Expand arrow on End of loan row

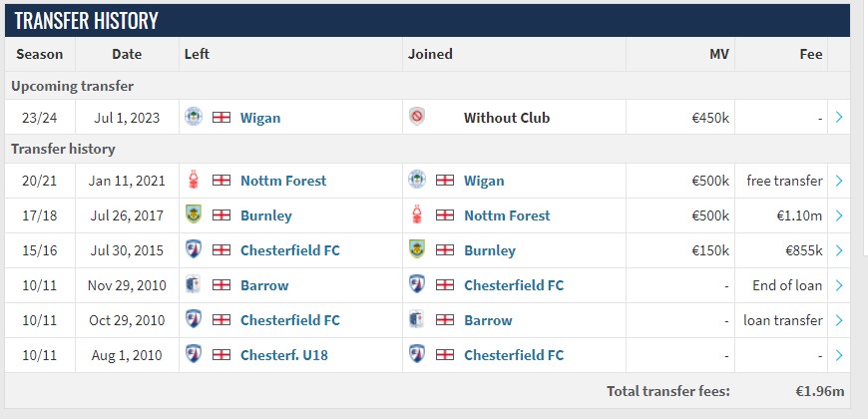tap(839, 285)
